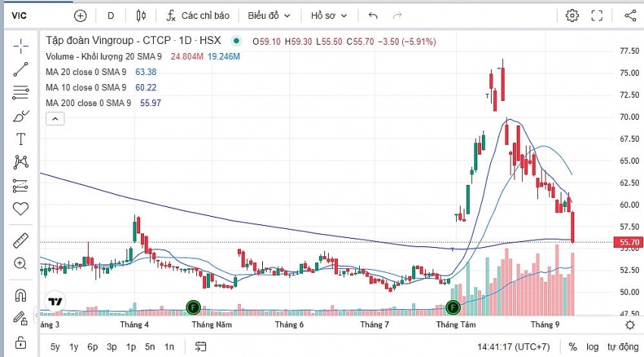Click the green market status dot

[236, 41]
